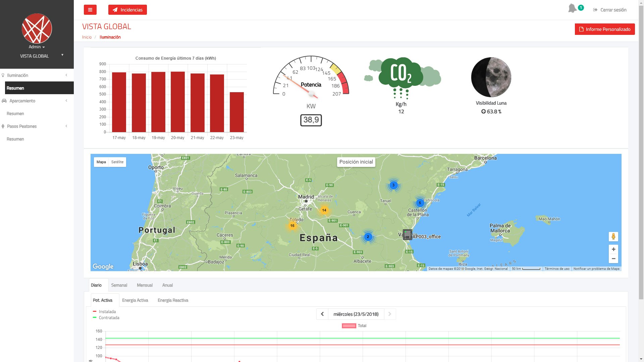Click the Google logo on the map
Image resolution: width=644 pixels, height=362 pixels.
coord(103,266)
